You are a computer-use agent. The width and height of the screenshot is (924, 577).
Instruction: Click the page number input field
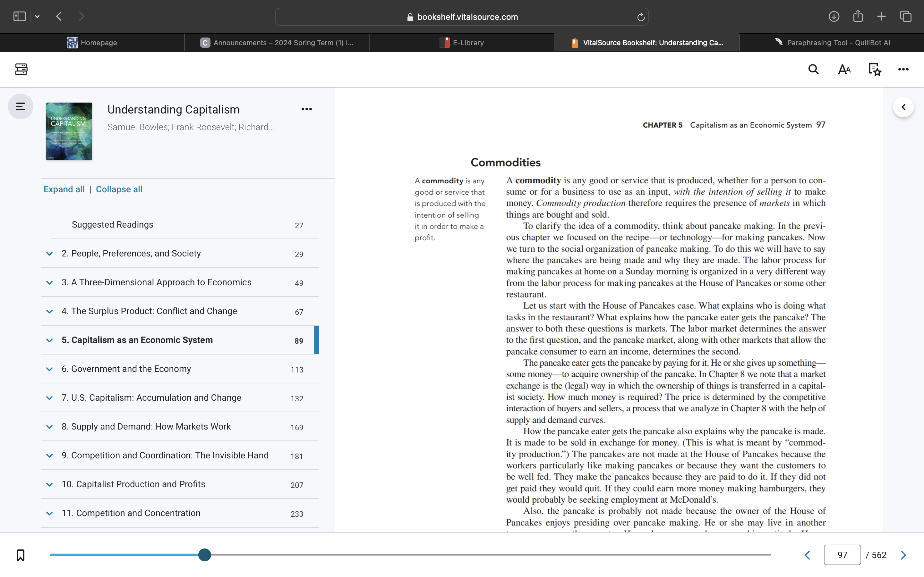click(842, 555)
